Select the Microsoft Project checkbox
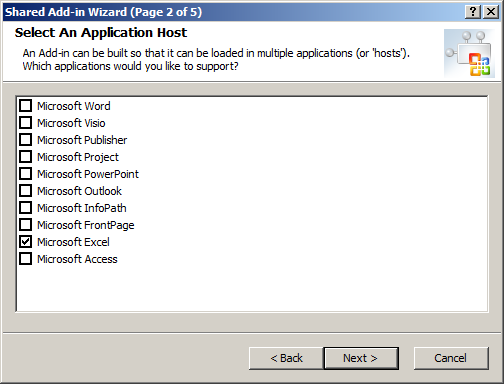The width and height of the screenshot is (504, 384). (x=25, y=157)
